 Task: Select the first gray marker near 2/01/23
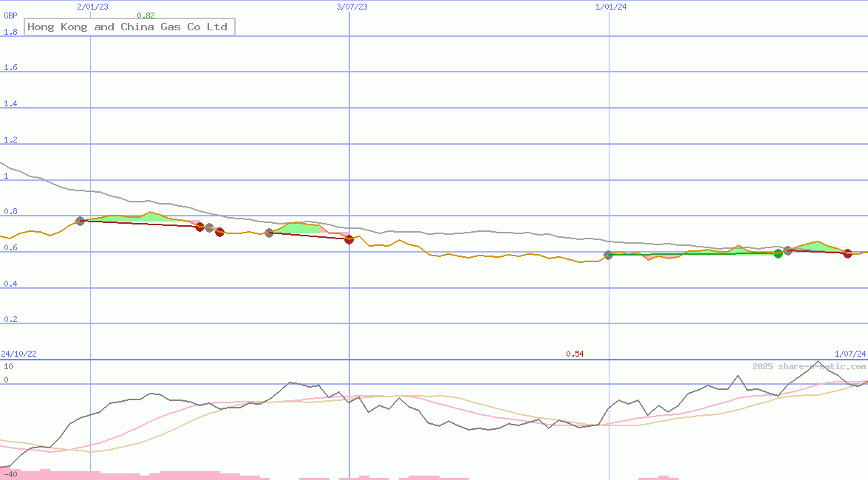click(x=81, y=221)
